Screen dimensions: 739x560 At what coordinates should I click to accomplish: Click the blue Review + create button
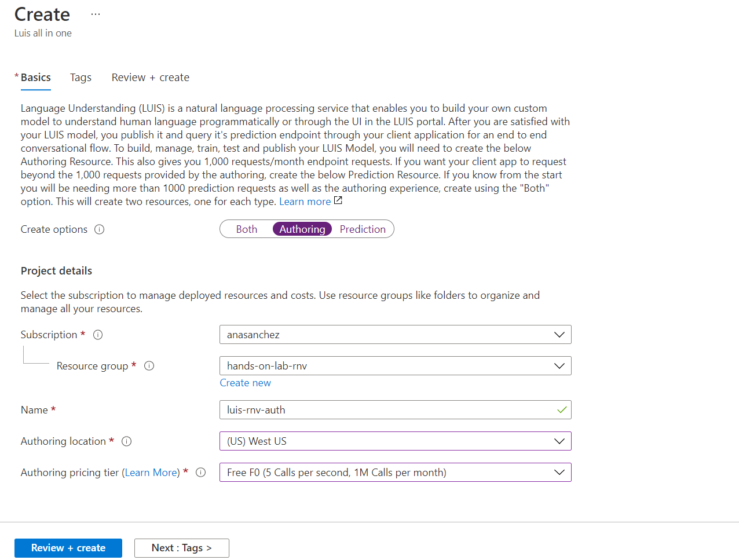[x=68, y=548]
